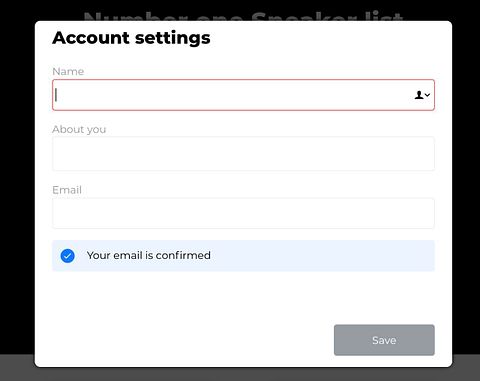The height and width of the screenshot is (381, 480).
Task: Click the "Your email is confirmed" message
Action: (149, 255)
